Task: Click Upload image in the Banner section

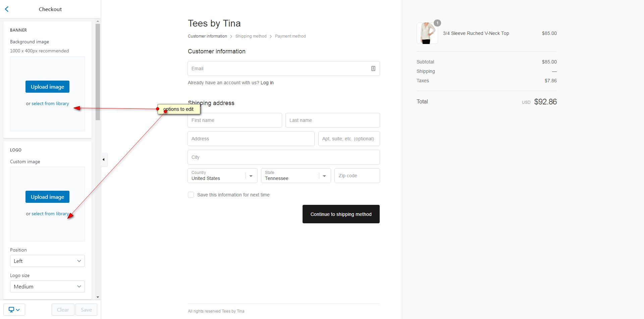Action: [47, 87]
